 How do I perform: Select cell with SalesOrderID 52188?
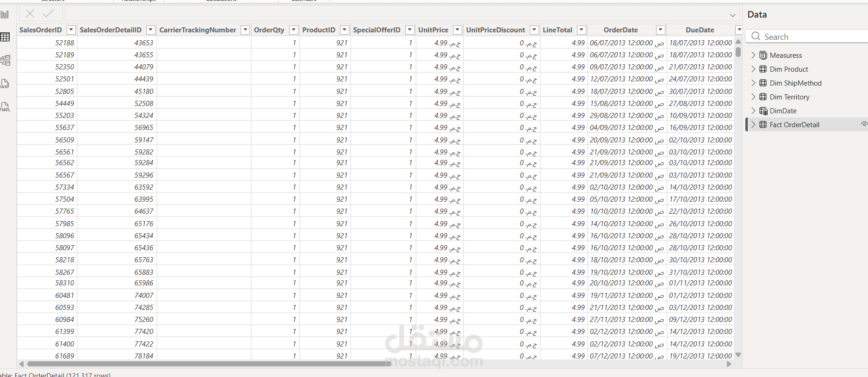47,43
